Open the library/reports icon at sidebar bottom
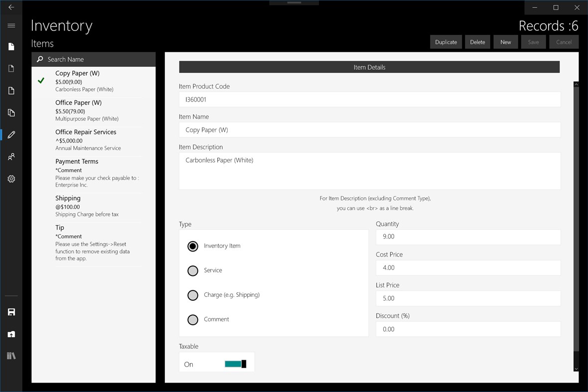The width and height of the screenshot is (588, 392). 11,356
